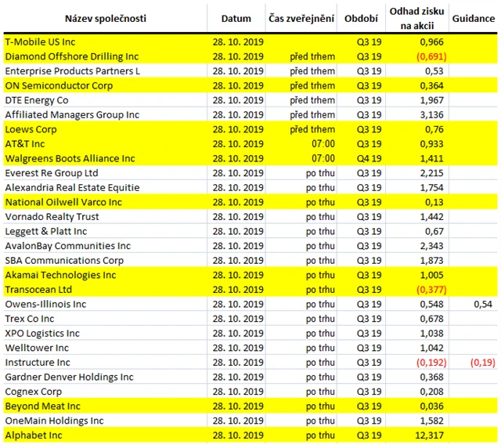Click Everest Re estimate 2,215

click(x=431, y=173)
